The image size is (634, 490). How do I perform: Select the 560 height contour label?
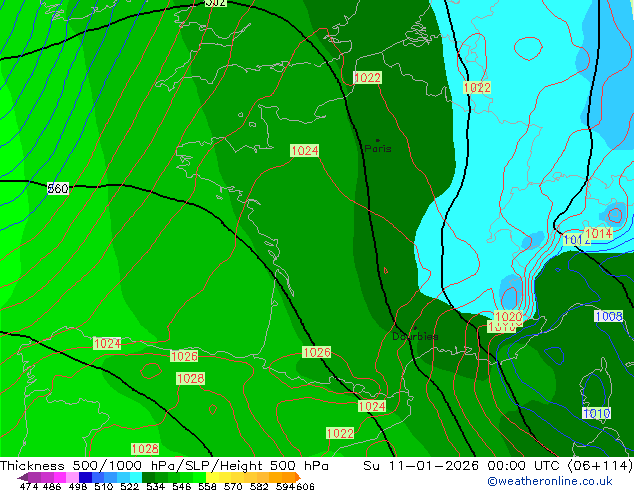(58, 188)
